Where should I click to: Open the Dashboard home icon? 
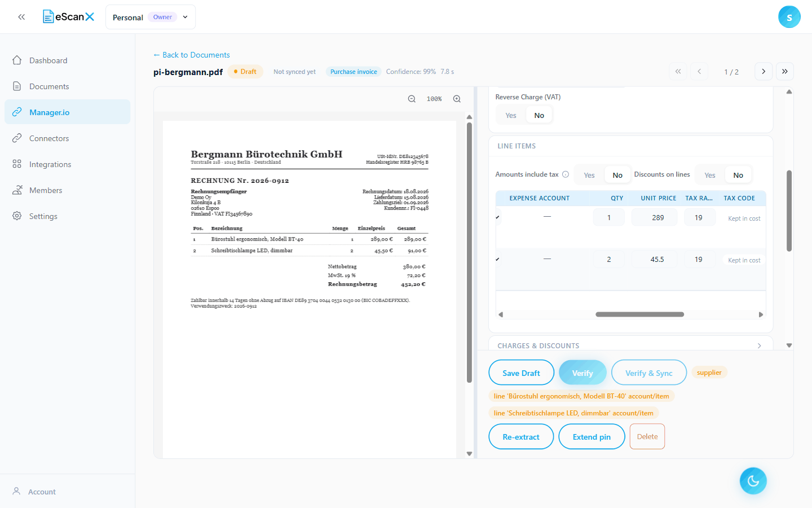pyautogui.click(x=17, y=60)
